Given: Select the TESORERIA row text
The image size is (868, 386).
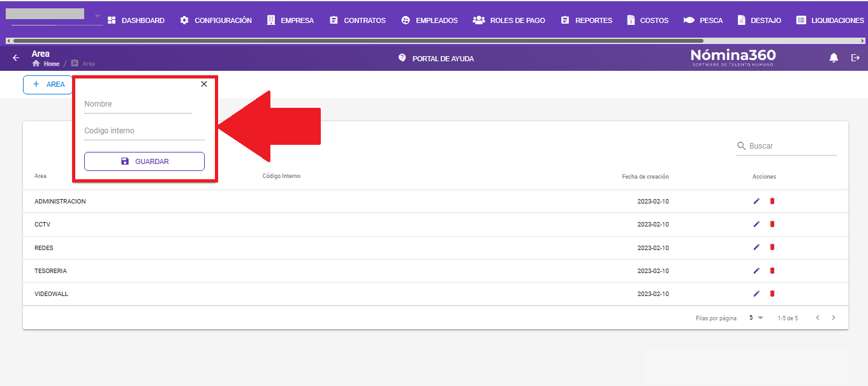Looking at the screenshot, I should [x=50, y=271].
